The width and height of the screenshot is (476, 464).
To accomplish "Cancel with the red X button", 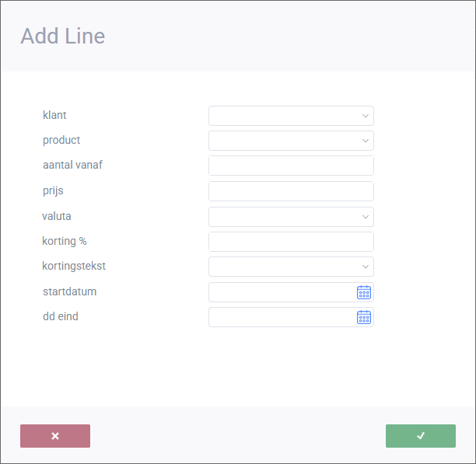I will click(55, 436).
